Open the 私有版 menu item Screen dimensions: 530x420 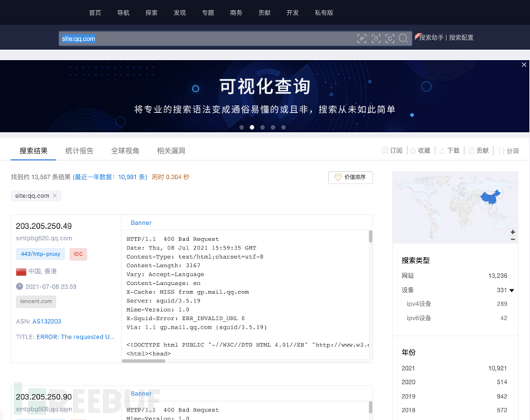tap(324, 12)
